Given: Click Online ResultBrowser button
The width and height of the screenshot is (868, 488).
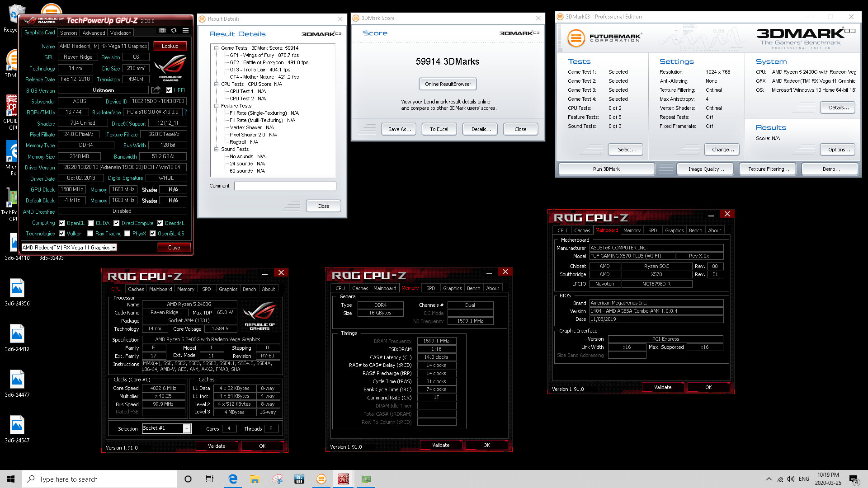Looking at the screenshot, I should click(448, 84).
